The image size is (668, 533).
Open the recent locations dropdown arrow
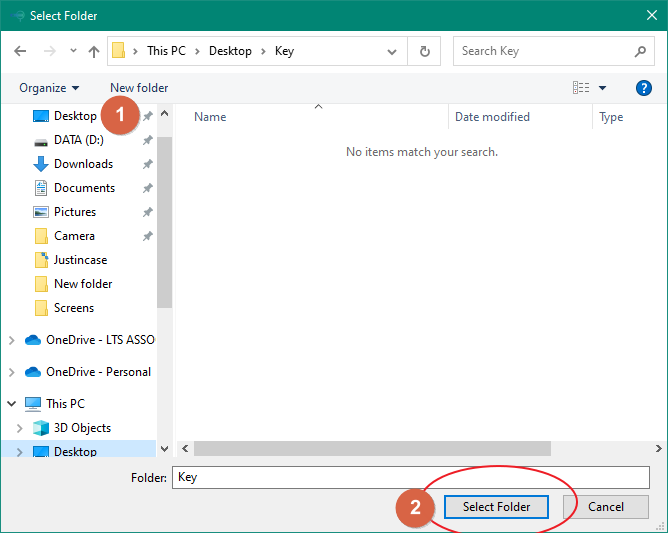(73, 51)
